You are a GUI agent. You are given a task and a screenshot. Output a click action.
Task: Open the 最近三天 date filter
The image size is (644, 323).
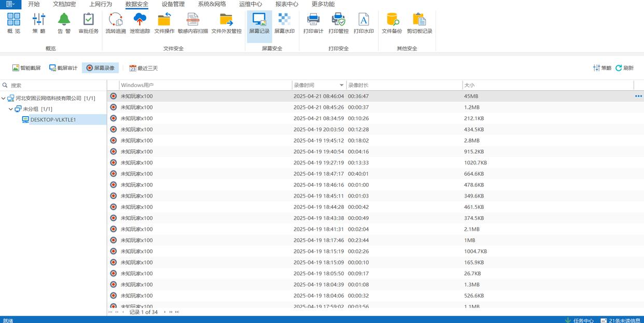pos(144,68)
